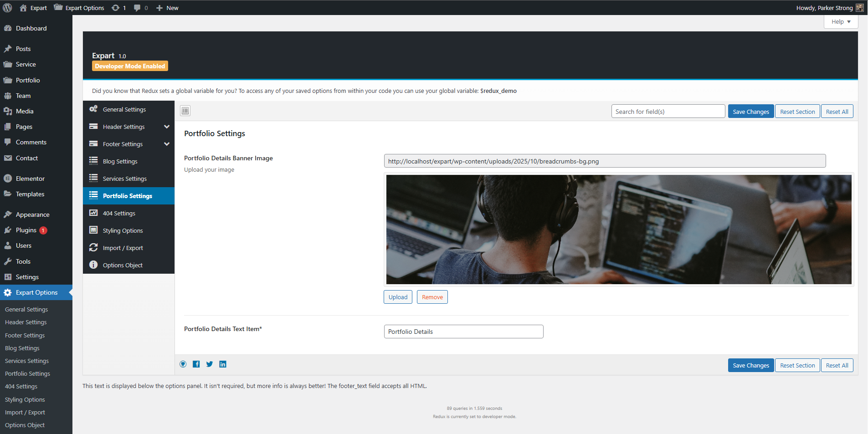Open the Plugins menu
The height and width of the screenshot is (434, 868).
(x=26, y=230)
